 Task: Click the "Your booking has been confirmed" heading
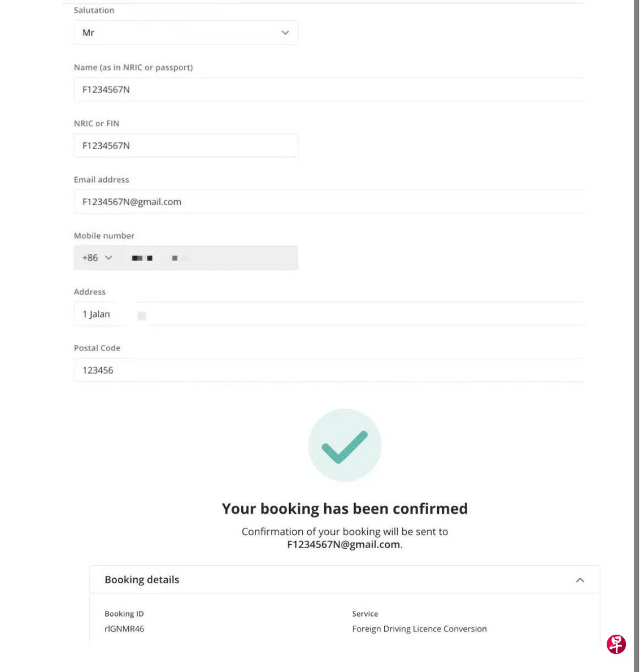click(345, 509)
